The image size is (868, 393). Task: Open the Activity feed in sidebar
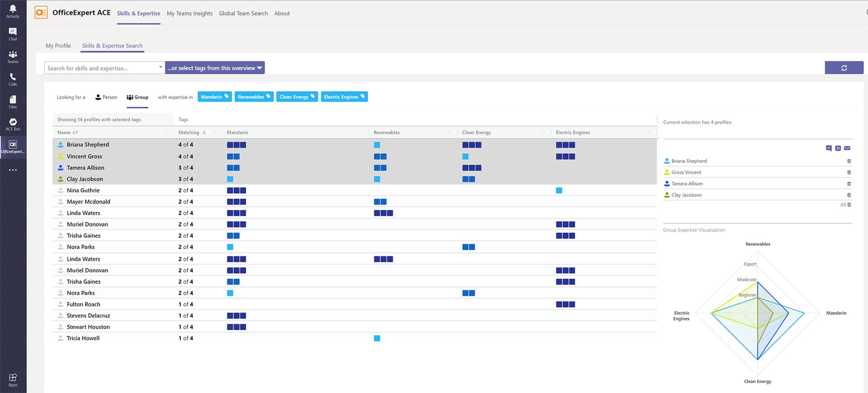13,11
